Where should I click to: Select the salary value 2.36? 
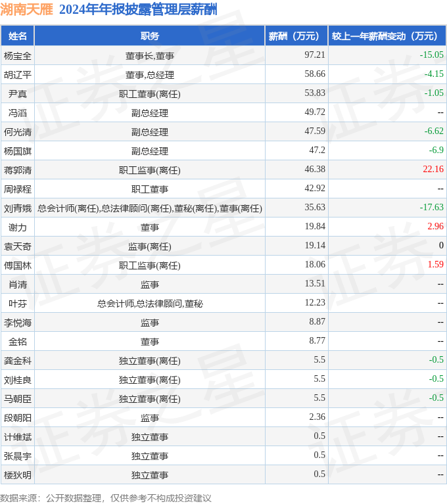[x=317, y=417]
